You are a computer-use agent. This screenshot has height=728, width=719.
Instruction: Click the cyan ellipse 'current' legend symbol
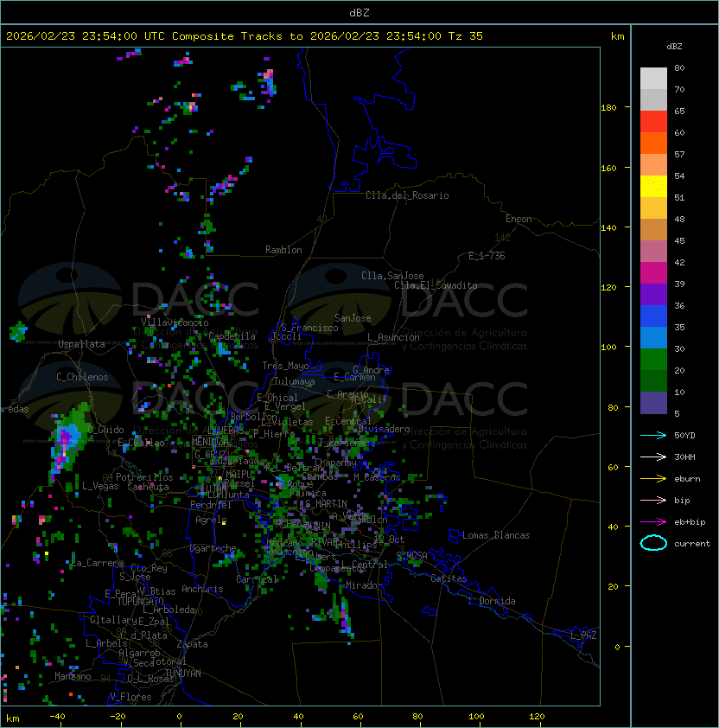pos(653,543)
